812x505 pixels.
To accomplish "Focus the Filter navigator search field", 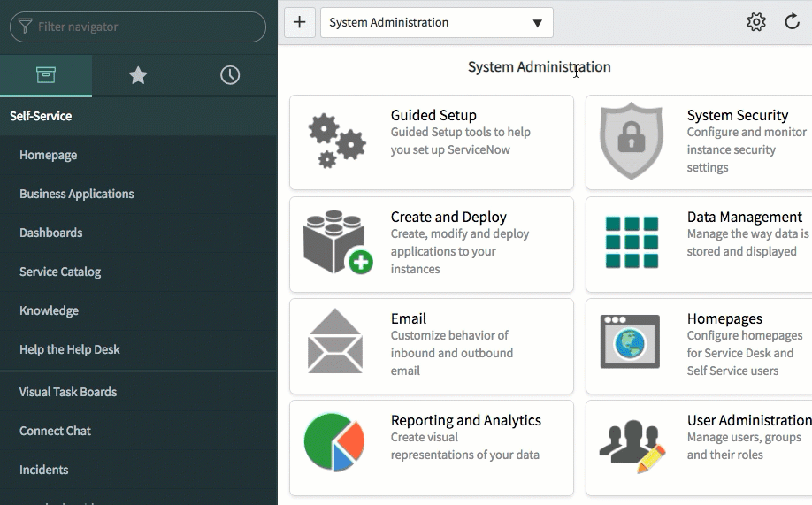I will point(138,27).
